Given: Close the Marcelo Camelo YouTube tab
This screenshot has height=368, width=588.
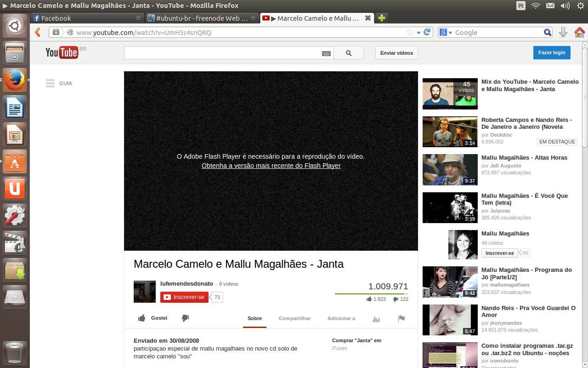Looking at the screenshot, I should pyautogui.click(x=367, y=18).
